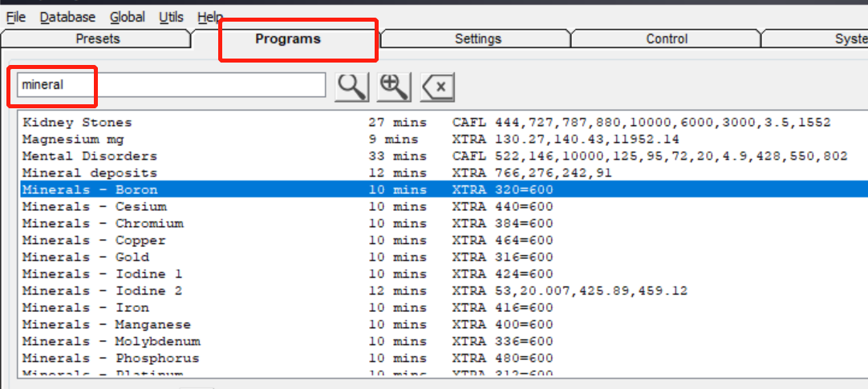Open the Control tab
This screenshot has width=868, height=389.
pyautogui.click(x=667, y=38)
